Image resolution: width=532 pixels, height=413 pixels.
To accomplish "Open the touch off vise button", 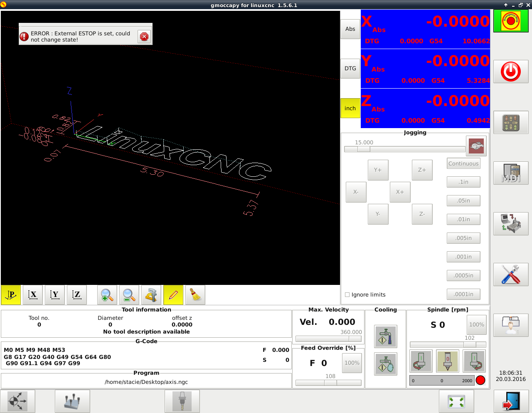I will [72, 401].
